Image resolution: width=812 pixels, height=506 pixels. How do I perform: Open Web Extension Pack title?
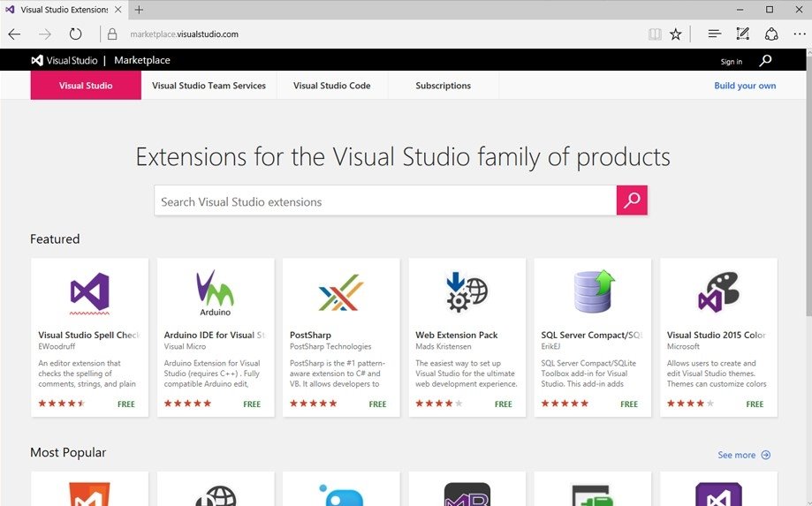click(456, 335)
